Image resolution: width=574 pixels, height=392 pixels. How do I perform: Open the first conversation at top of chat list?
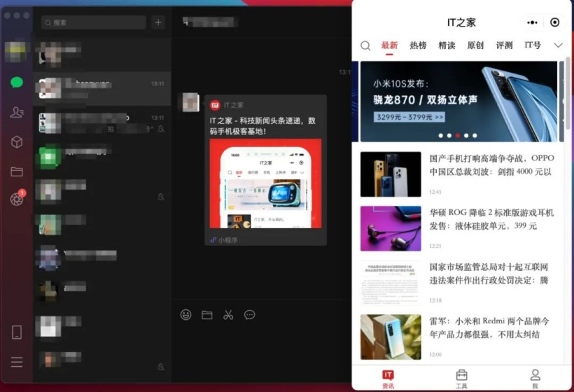click(102, 55)
